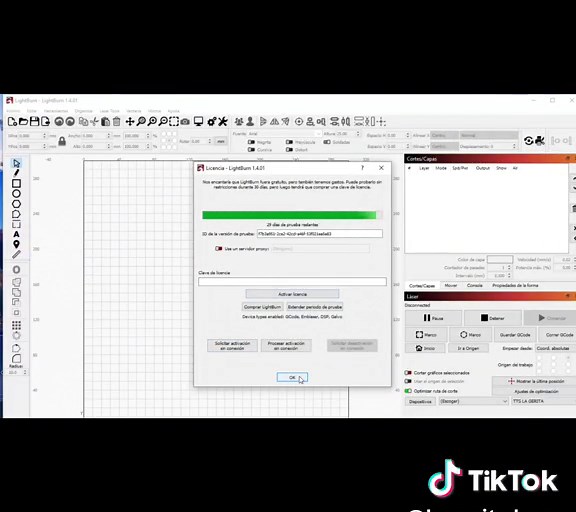
Task: Open the (Escoger) port dropdown
Action: click(474, 401)
